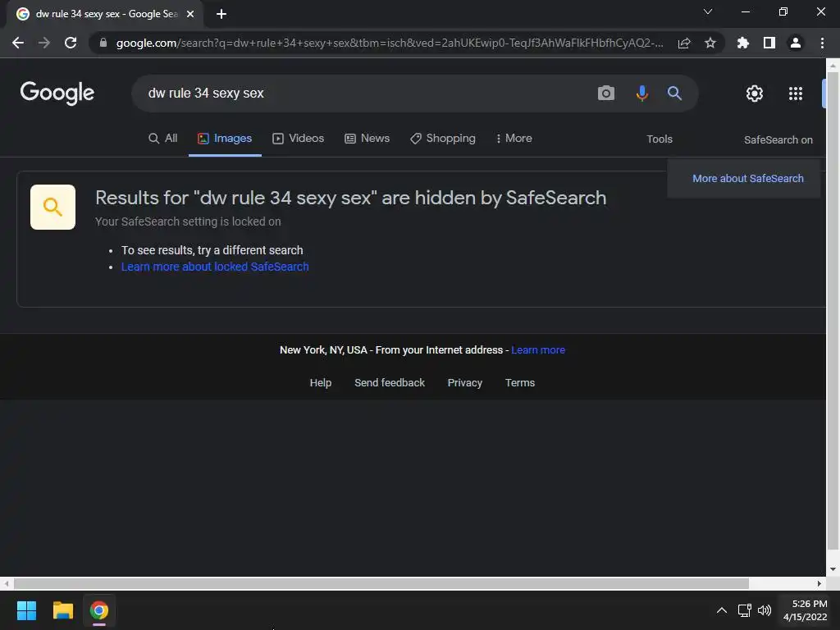Go to Google home via the logo
The height and width of the screenshot is (630, 840).
click(x=57, y=94)
